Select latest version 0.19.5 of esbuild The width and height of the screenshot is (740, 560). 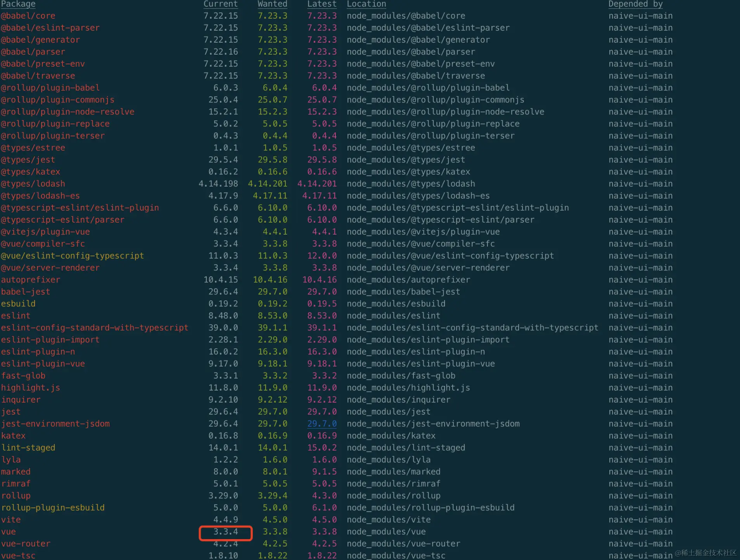coord(322,304)
